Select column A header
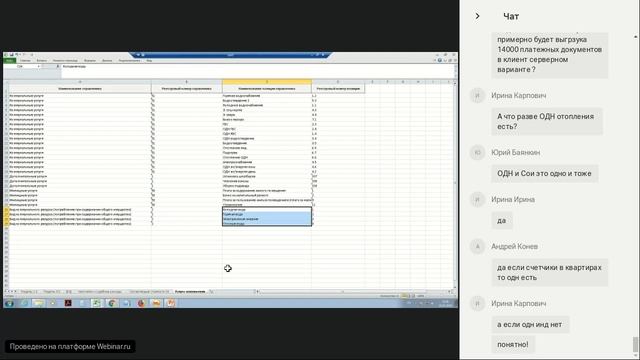Screen dimensions: 640x360 point(80,82)
